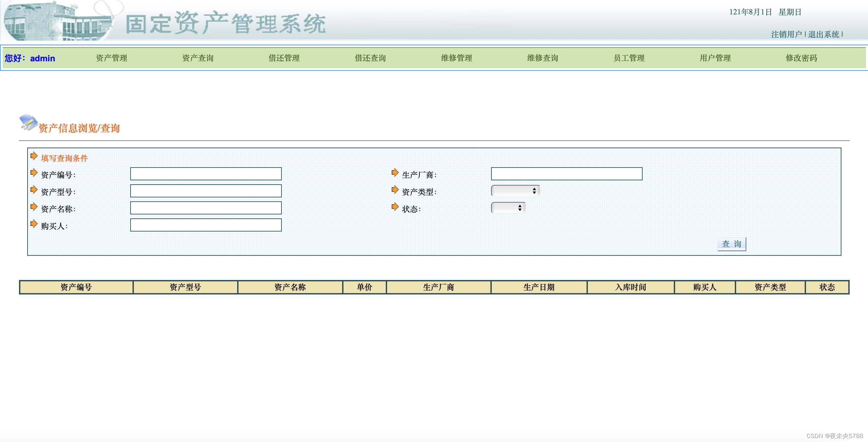Image resolution: width=868 pixels, height=442 pixels.
Task: Click the 退出系统 link
Action: coord(823,34)
